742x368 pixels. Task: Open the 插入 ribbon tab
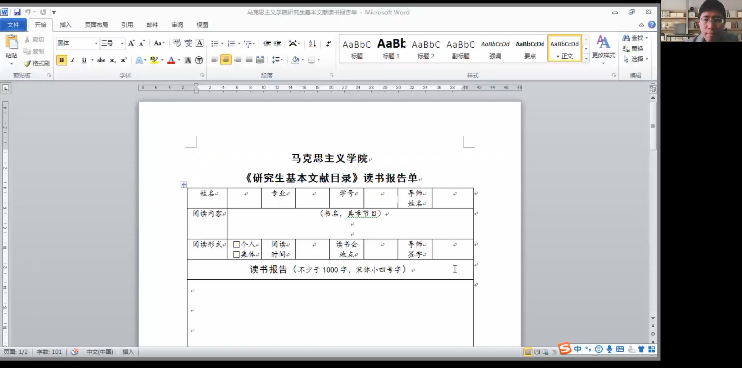click(x=65, y=25)
